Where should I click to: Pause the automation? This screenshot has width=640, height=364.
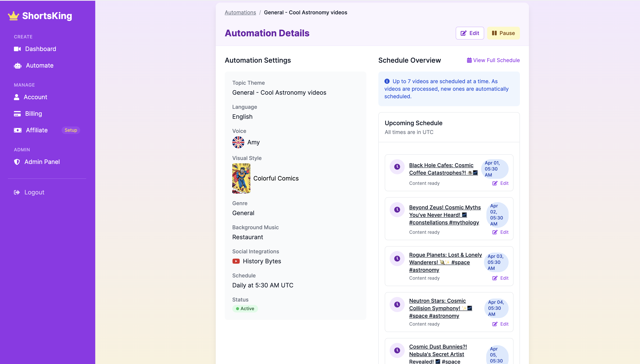(503, 33)
